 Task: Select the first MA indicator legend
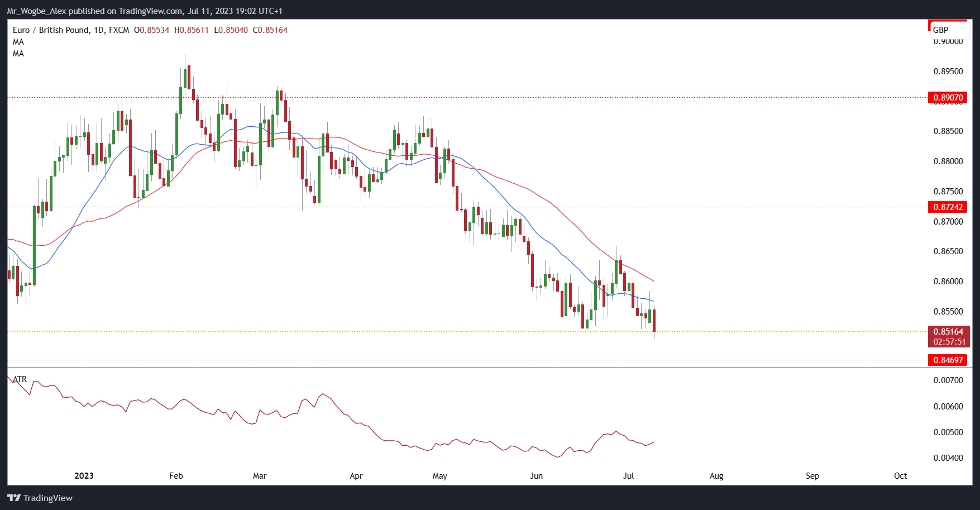(x=18, y=42)
